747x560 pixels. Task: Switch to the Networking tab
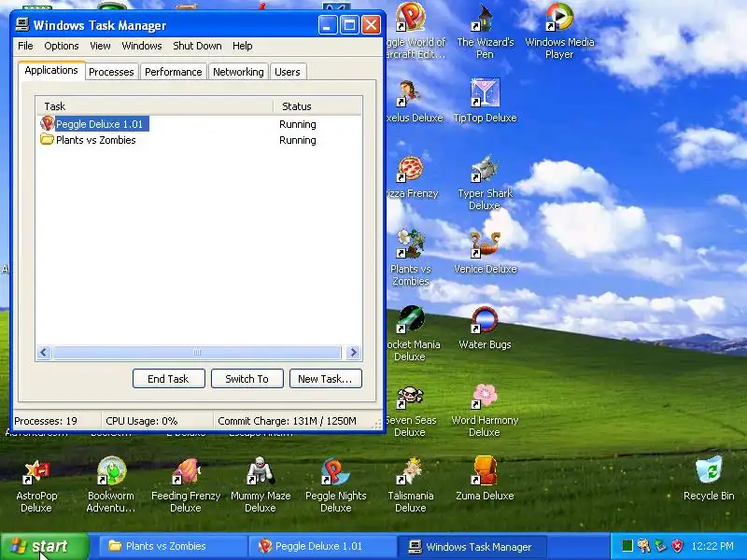point(238,72)
